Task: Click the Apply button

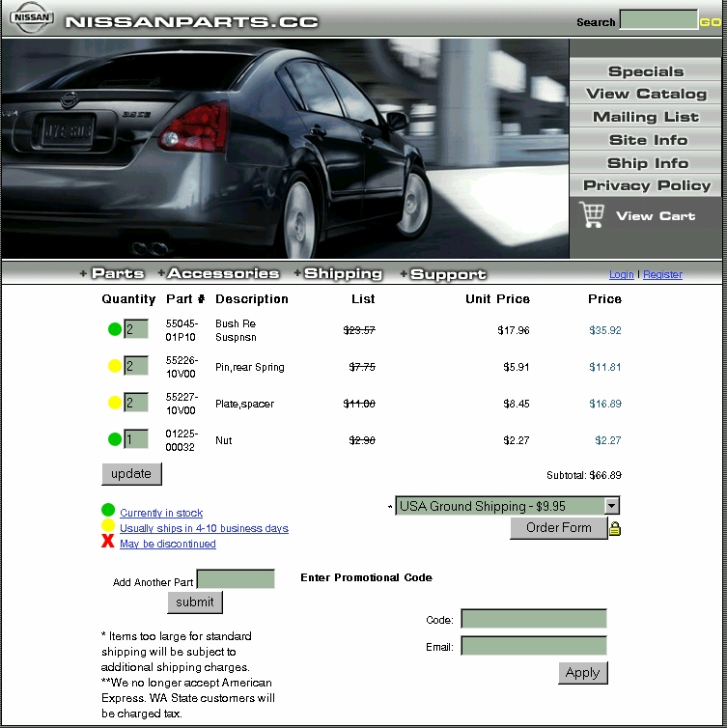Action: point(582,673)
